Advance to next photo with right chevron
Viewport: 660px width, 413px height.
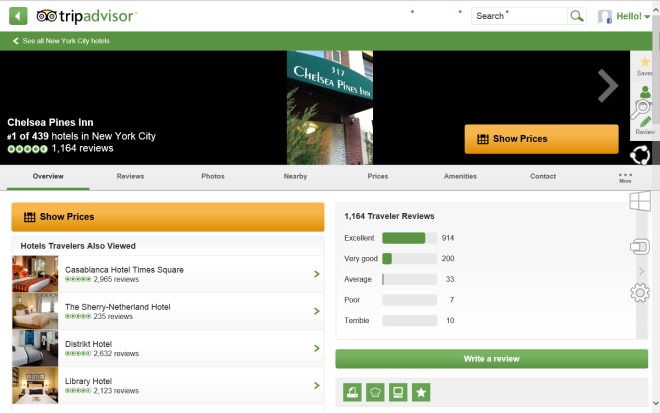(607, 86)
